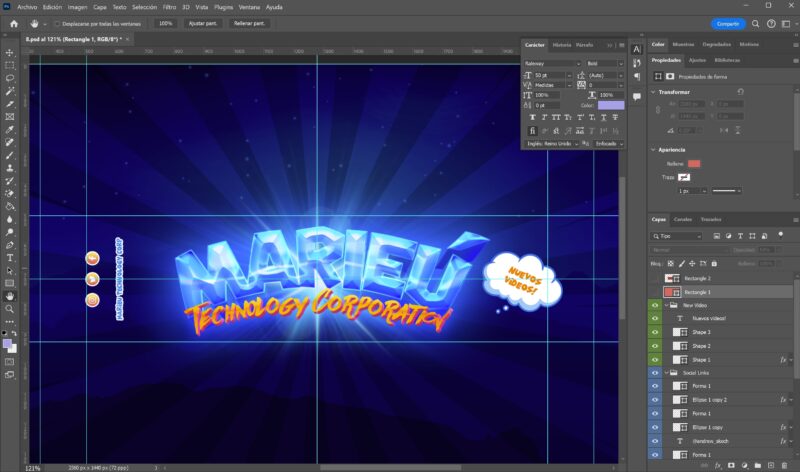Click the Compartir button
Viewport: 800px width, 472px height.
(728, 23)
